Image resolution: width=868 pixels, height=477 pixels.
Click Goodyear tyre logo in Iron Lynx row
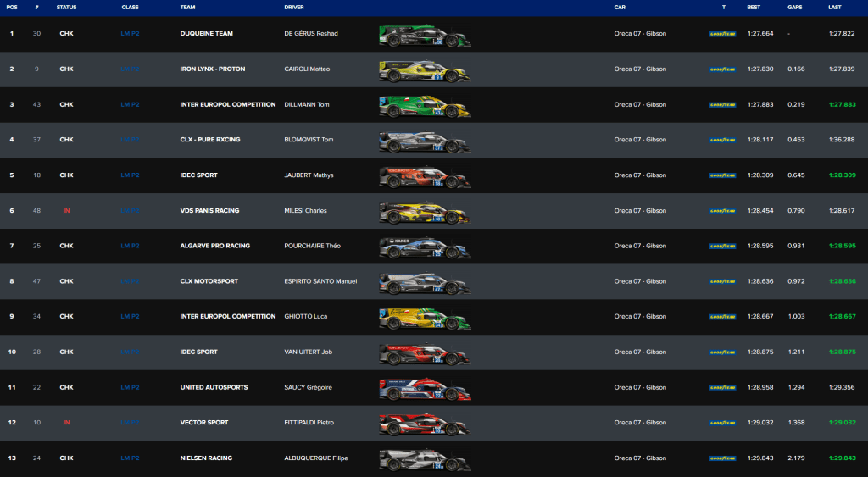pyautogui.click(x=722, y=69)
